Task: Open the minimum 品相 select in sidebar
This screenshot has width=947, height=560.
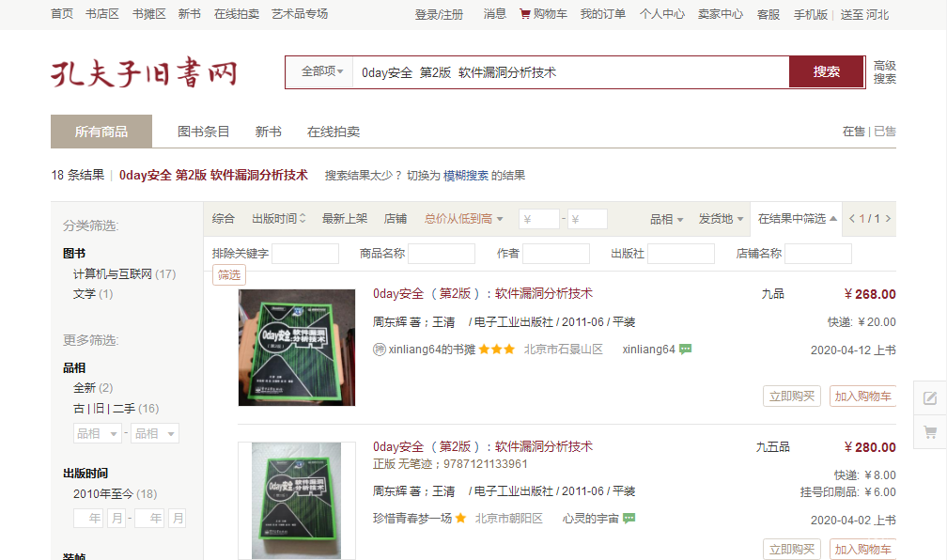Action: pos(98,434)
